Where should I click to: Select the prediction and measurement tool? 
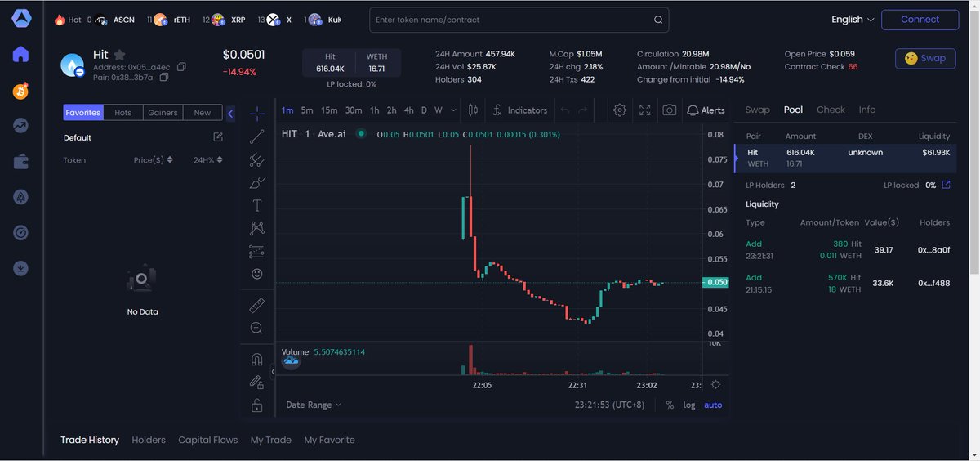[256, 251]
